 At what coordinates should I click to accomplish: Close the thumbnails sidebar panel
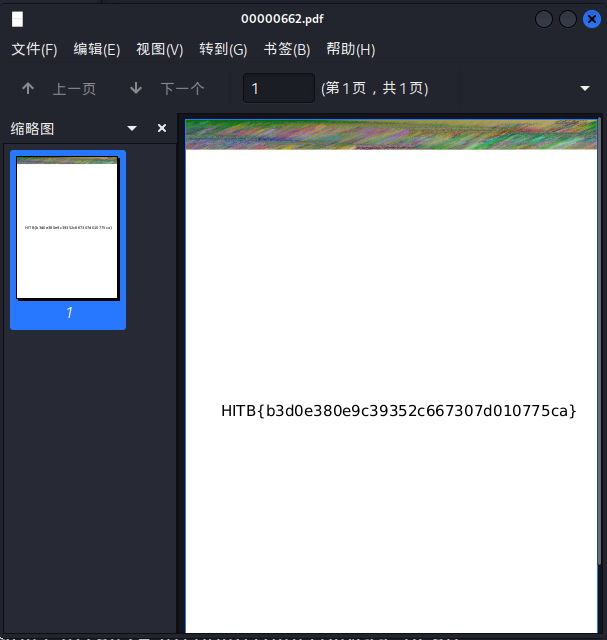(162, 129)
